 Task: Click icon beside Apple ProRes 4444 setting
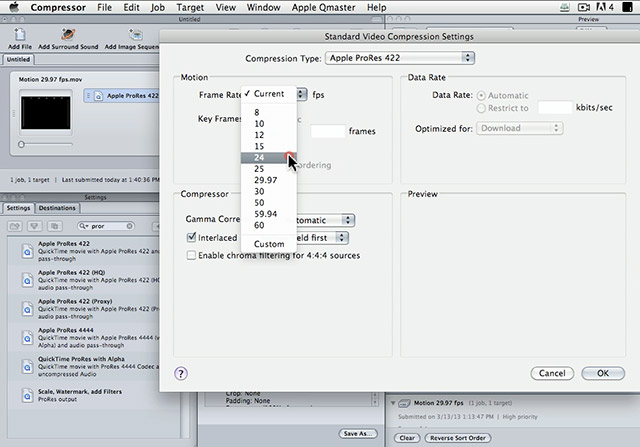click(27, 338)
